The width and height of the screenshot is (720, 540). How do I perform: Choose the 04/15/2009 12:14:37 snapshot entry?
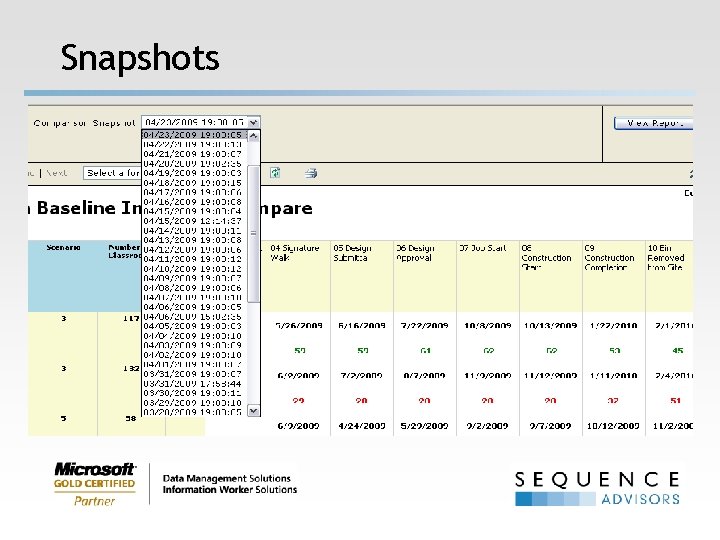pos(195,221)
